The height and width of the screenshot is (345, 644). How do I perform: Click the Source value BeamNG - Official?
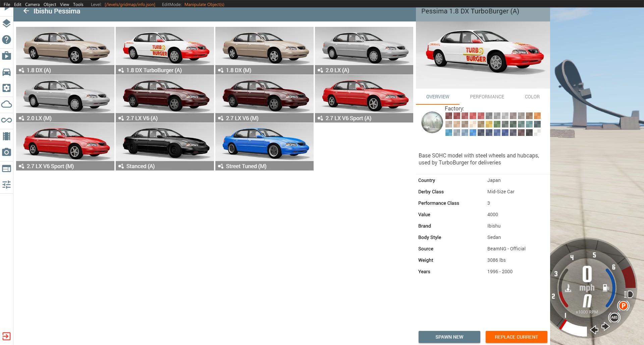point(506,249)
